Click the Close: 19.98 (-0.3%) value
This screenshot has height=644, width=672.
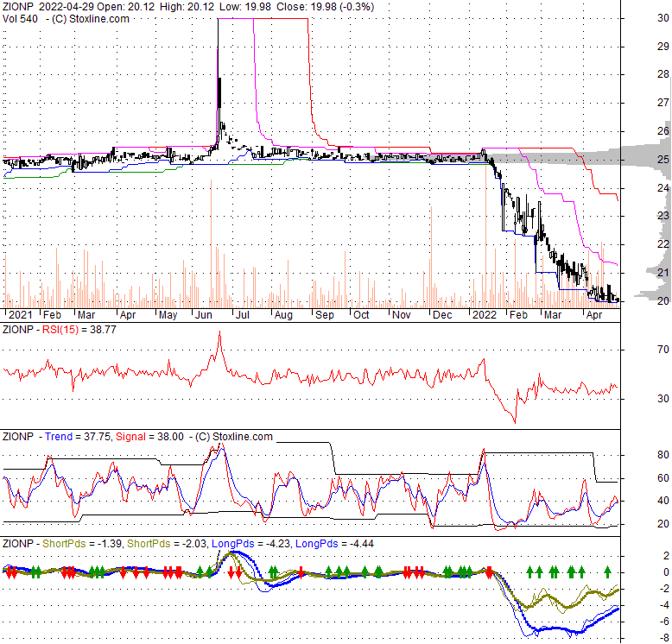[326, 7]
